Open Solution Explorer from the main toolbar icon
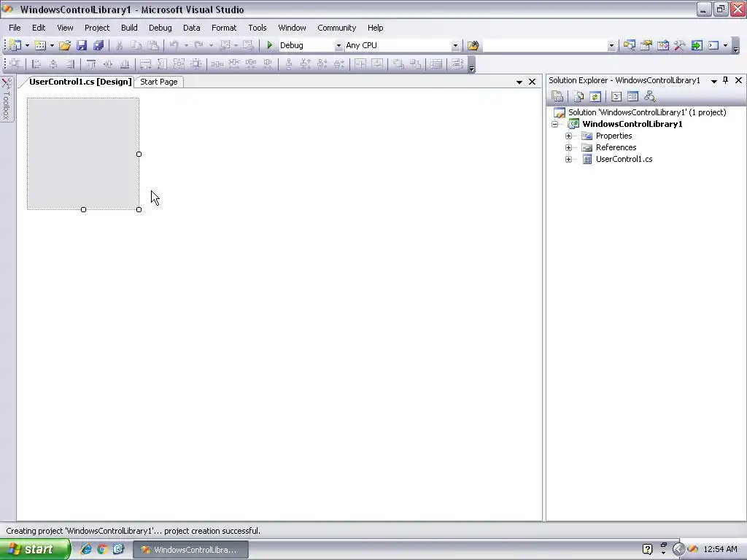The width and height of the screenshot is (747, 560). click(x=630, y=45)
